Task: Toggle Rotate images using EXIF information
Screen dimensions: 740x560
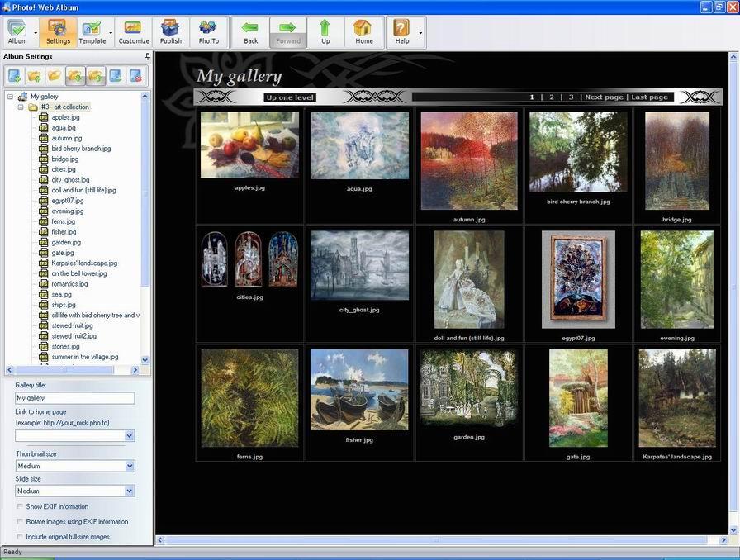Action: click(20, 521)
